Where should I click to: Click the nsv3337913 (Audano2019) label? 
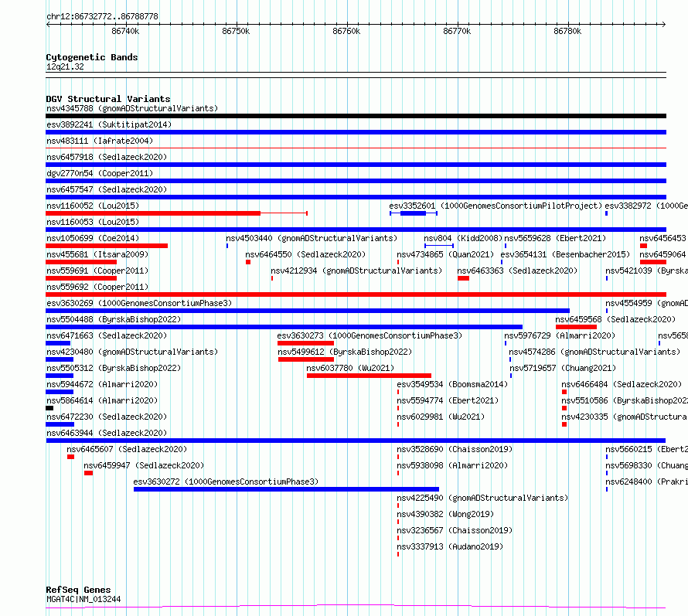450,546
